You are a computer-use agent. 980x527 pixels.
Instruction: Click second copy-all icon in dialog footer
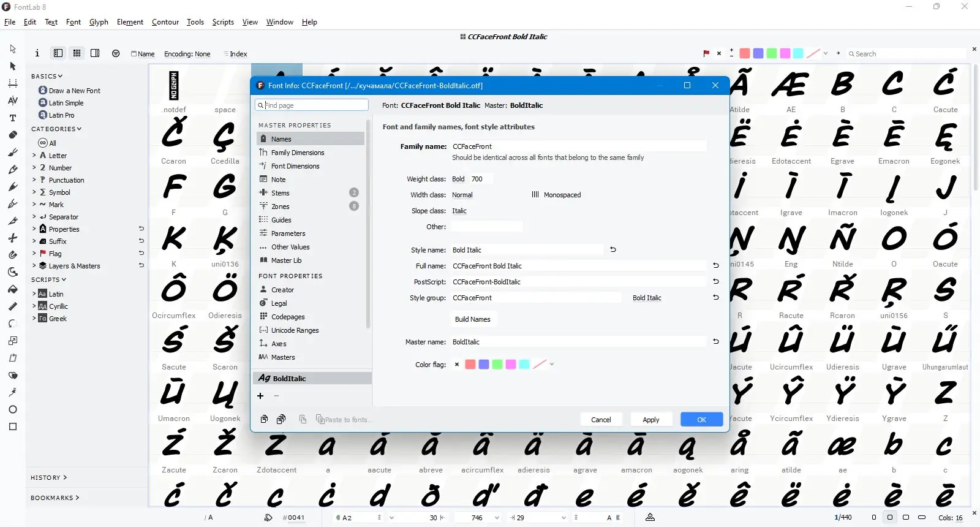(x=281, y=419)
